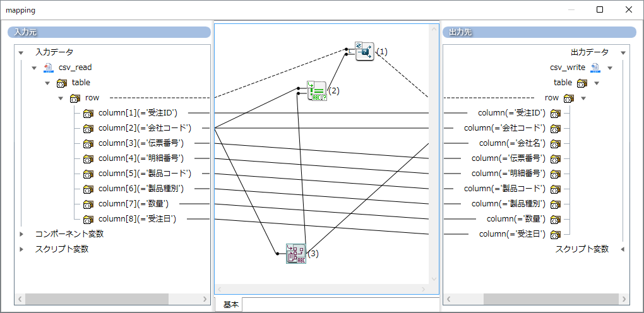Click the output 受注ID column icon
This screenshot has height=313, width=644.
tap(555, 114)
